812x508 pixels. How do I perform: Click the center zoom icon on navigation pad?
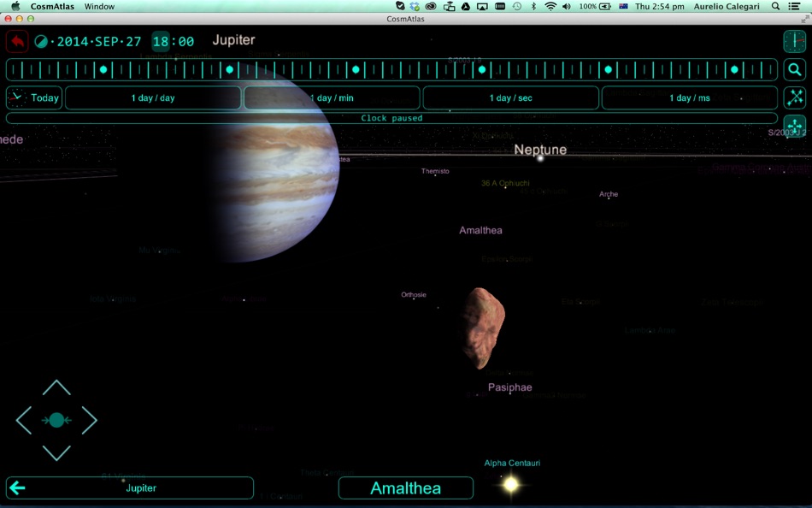(x=56, y=420)
